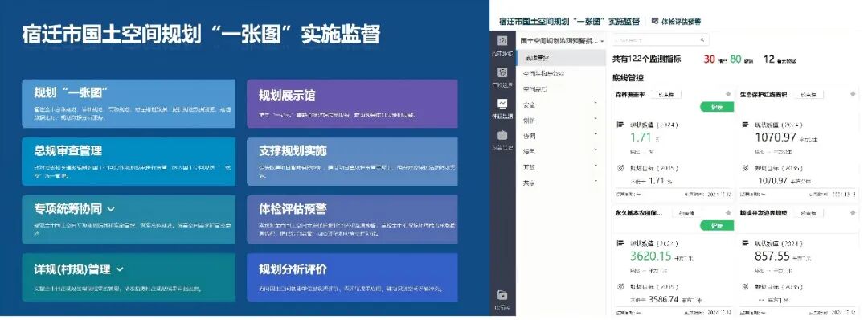Open second dark-sidebar icon below the gauge
This screenshot has height=320, width=868.
tap(502, 72)
